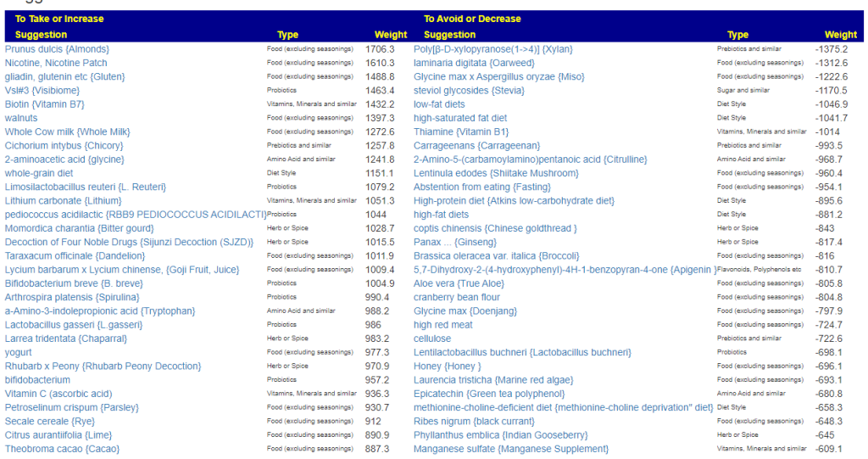Open Vitamin C (ascorbic acid) link
Viewport: 868px width, 459px height.
click(58, 395)
